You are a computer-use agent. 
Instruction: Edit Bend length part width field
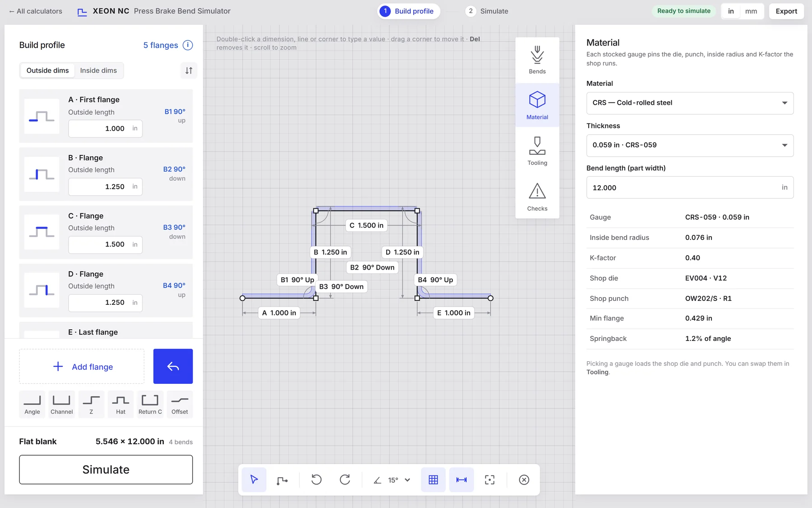(690, 187)
